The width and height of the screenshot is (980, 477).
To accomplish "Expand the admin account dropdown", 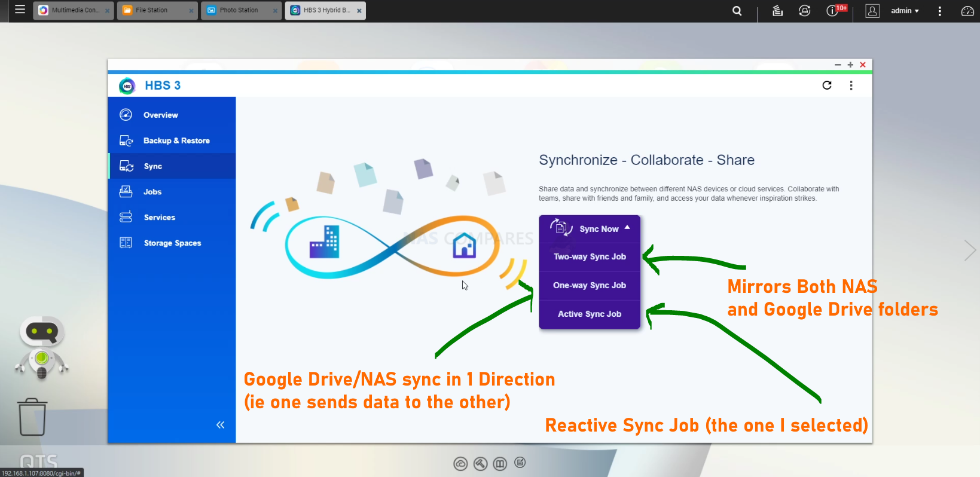I will tap(905, 11).
